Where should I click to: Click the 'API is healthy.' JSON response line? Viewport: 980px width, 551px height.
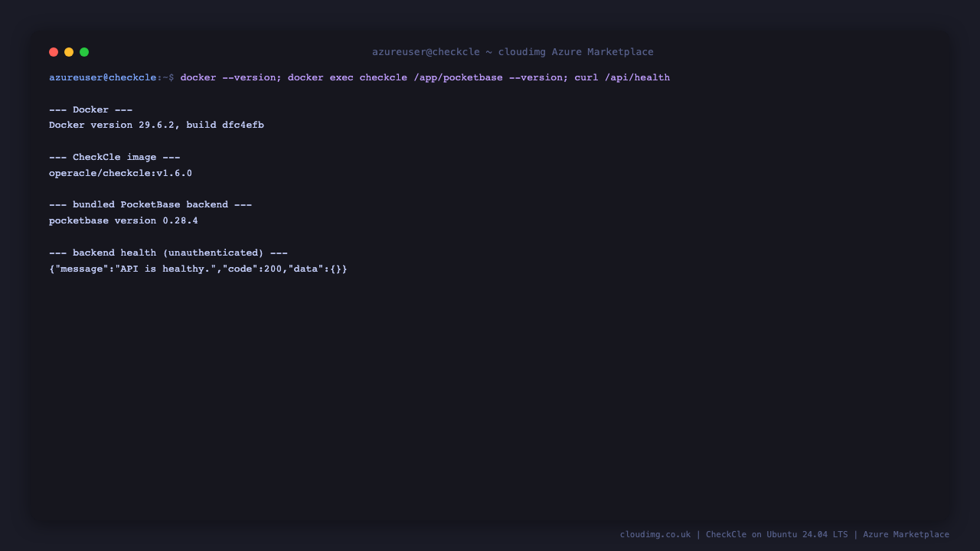click(x=198, y=269)
